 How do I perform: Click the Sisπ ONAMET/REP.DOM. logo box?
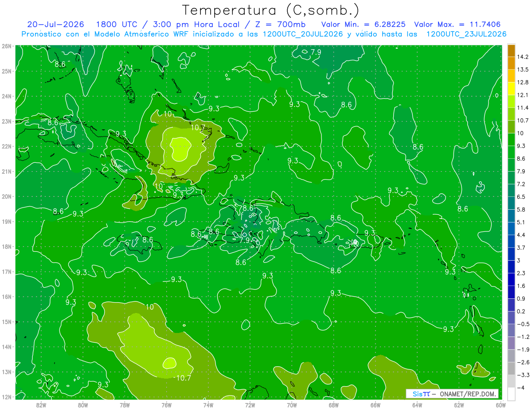[452, 394]
